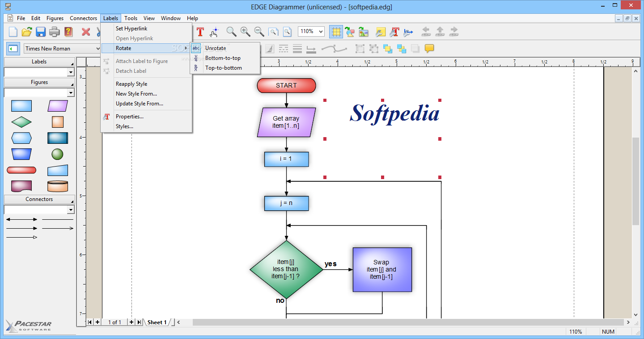Pick the maroon document figure
The width and height of the screenshot is (644, 339).
coord(21,186)
